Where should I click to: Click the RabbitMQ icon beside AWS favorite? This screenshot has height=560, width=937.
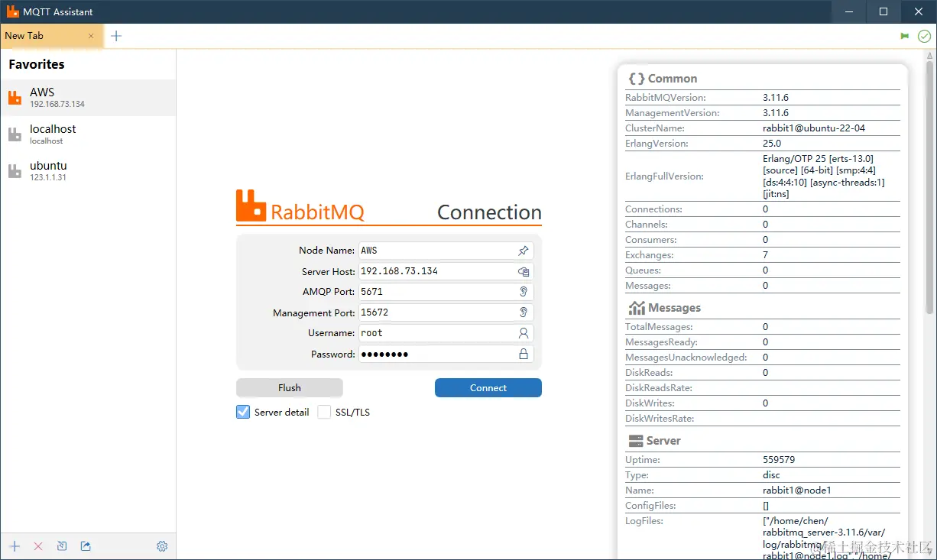[x=15, y=98]
